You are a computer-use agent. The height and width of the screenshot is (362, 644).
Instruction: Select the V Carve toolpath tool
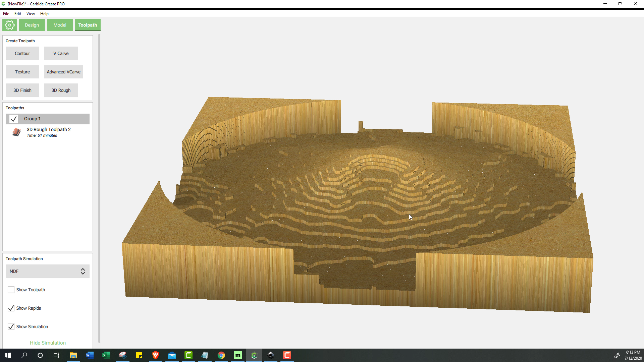point(61,53)
